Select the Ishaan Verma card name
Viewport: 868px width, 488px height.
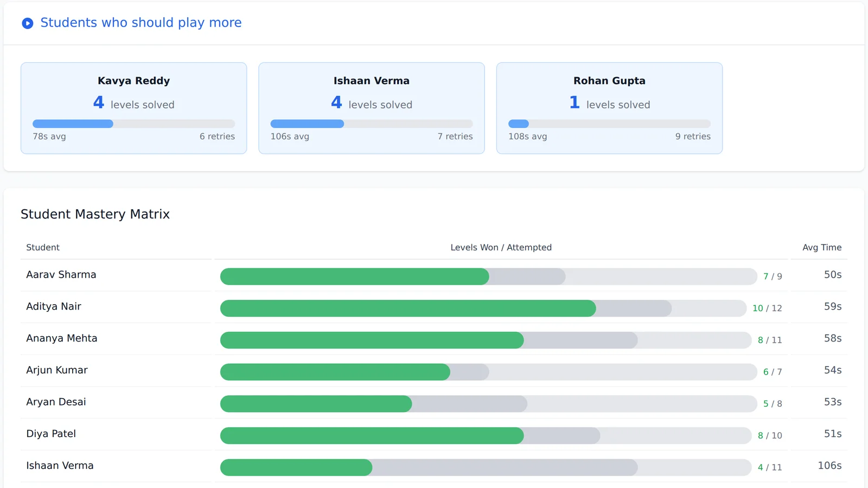(x=372, y=81)
